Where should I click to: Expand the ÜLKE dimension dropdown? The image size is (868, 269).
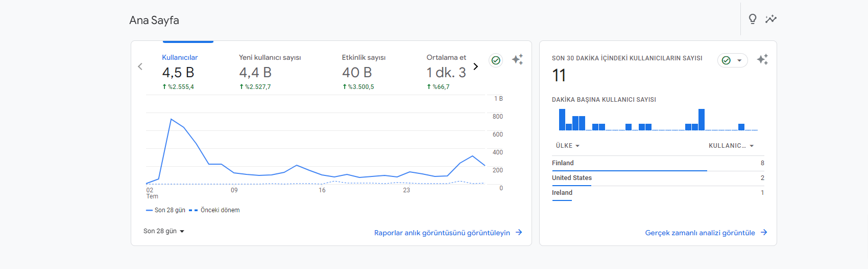tap(568, 146)
